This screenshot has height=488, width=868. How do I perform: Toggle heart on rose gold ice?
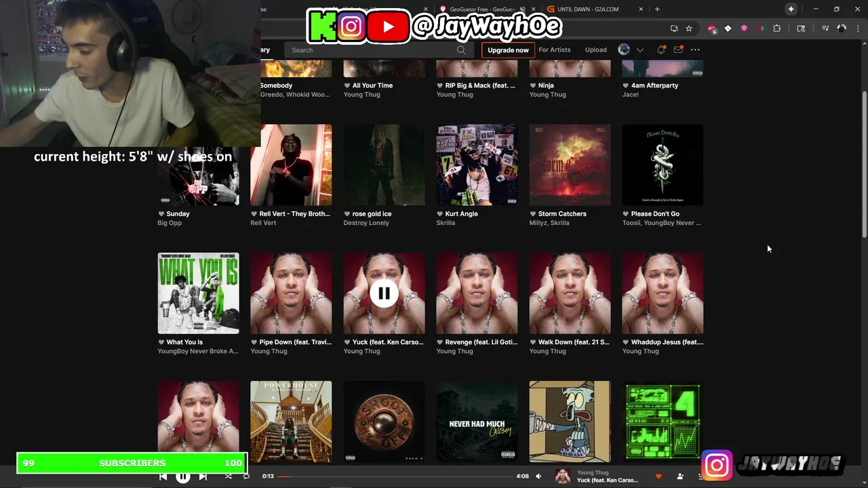[x=347, y=213]
